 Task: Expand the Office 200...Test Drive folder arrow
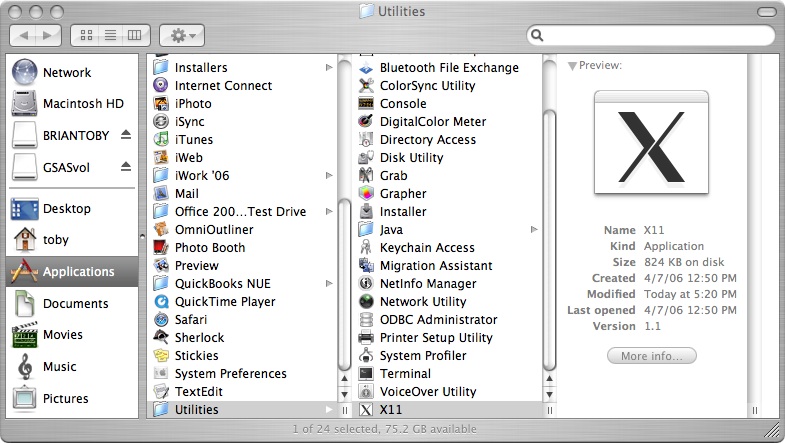(329, 212)
